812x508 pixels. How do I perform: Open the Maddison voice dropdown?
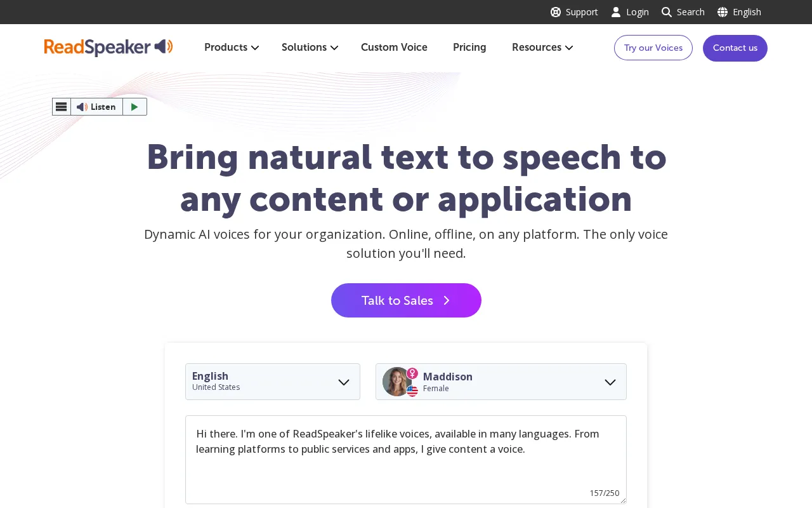pyautogui.click(x=501, y=382)
